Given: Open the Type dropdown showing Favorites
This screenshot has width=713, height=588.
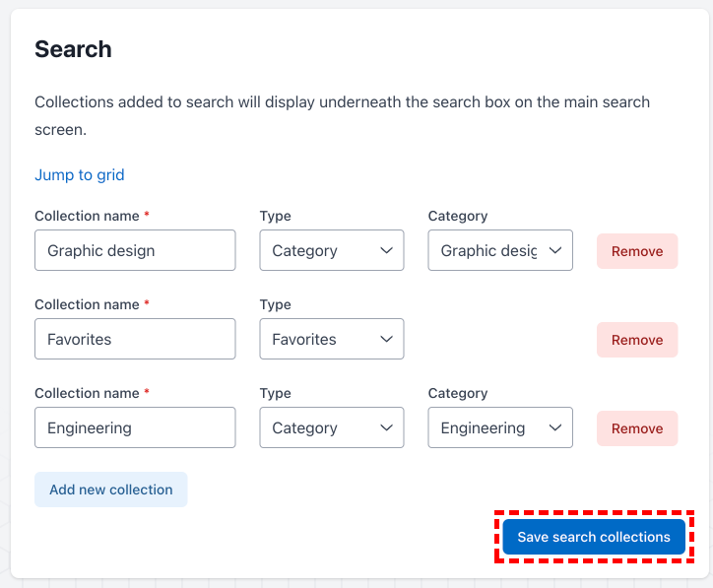Looking at the screenshot, I should 332,339.
